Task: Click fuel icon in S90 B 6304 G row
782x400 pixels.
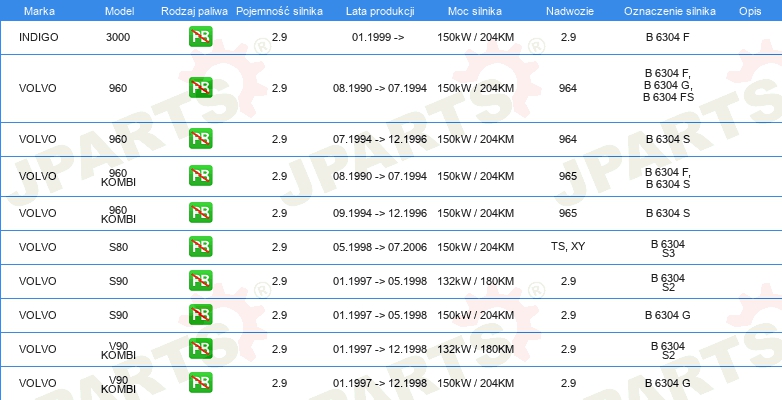Action: tap(200, 315)
